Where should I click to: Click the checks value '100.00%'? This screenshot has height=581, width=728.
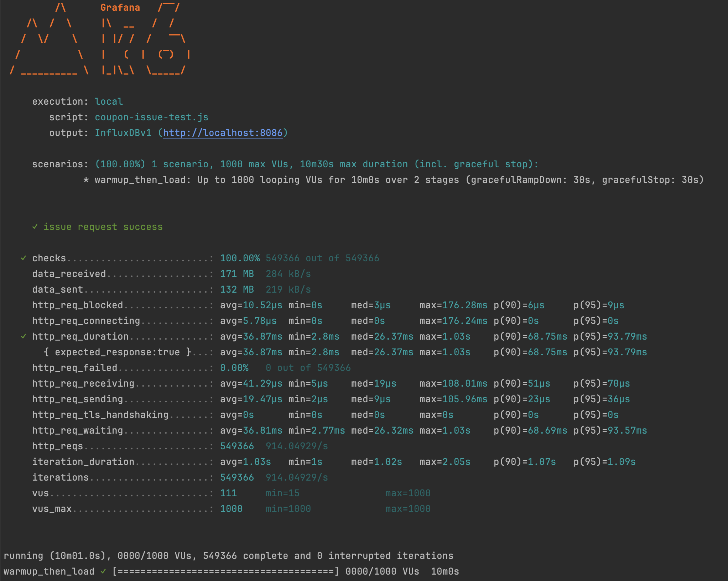[240, 258]
